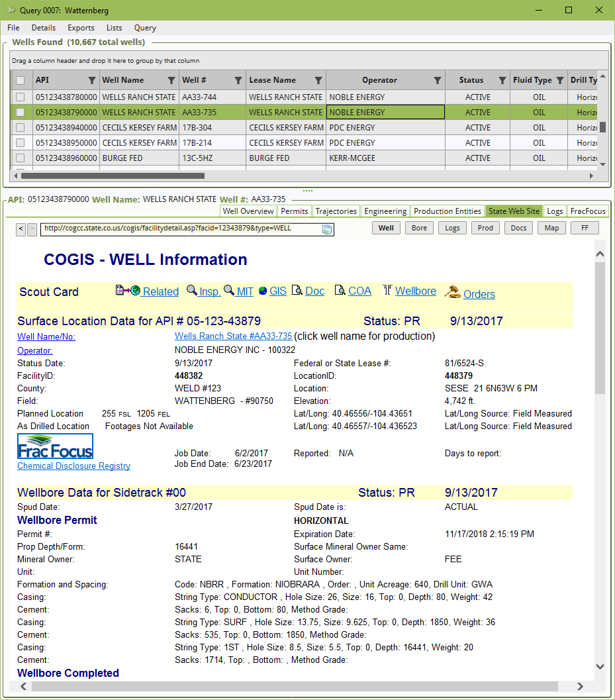Viewport: 615px width, 700px height.
Task: Open the Wells Ranch State #AA33-735 link
Action: click(x=234, y=336)
